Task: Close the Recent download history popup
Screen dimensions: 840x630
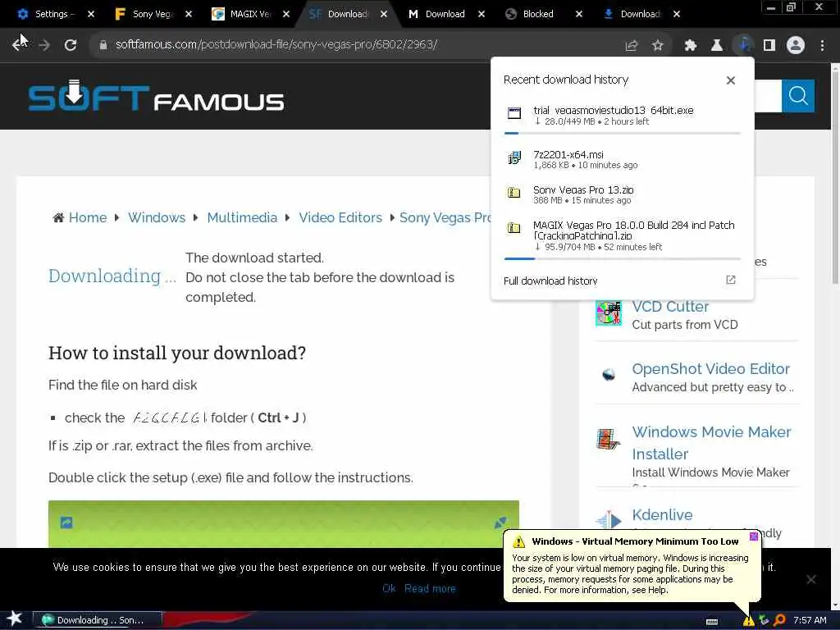Action: [x=731, y=80]
